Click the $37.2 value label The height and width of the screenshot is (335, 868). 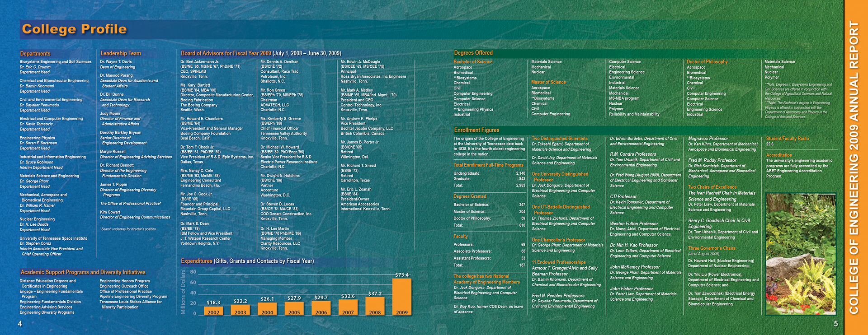click(x=375, y=293)
